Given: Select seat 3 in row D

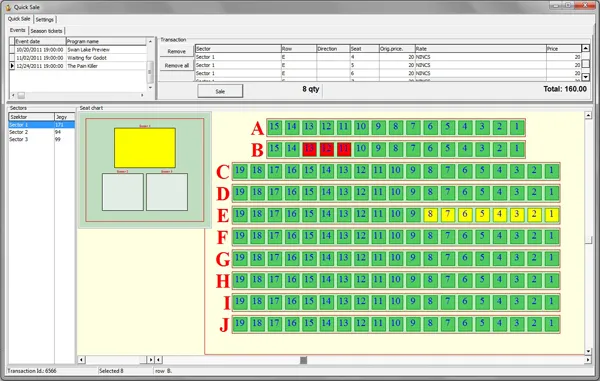Looking at the screenshot, I should coord(517,193).
